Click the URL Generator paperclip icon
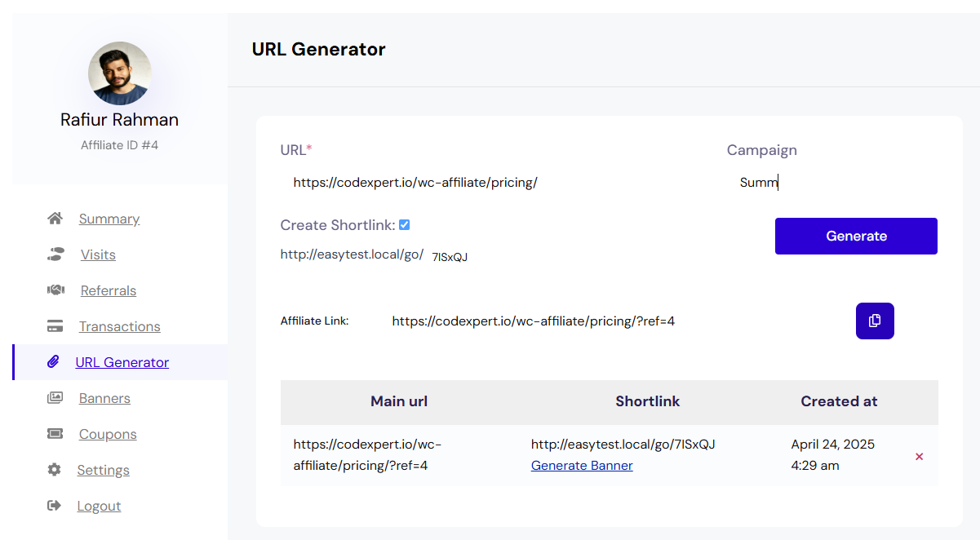 [53, 362]
